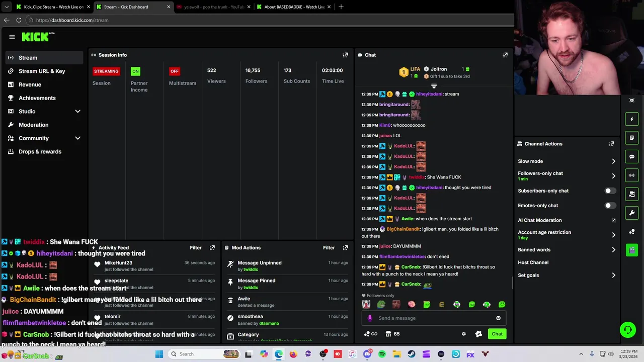Open the emoji picker in message box
Viewport: 644px width, 362px height.
point(499,318)
